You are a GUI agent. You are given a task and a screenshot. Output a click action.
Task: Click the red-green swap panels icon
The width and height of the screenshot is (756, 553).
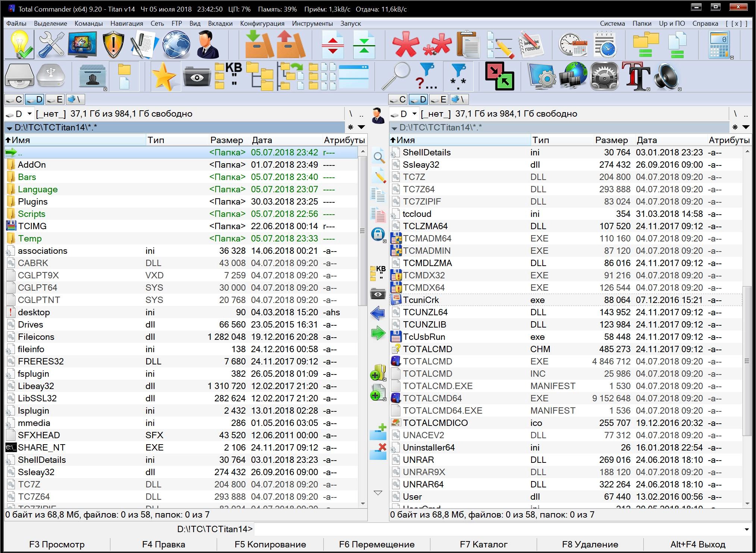point(499,76)
